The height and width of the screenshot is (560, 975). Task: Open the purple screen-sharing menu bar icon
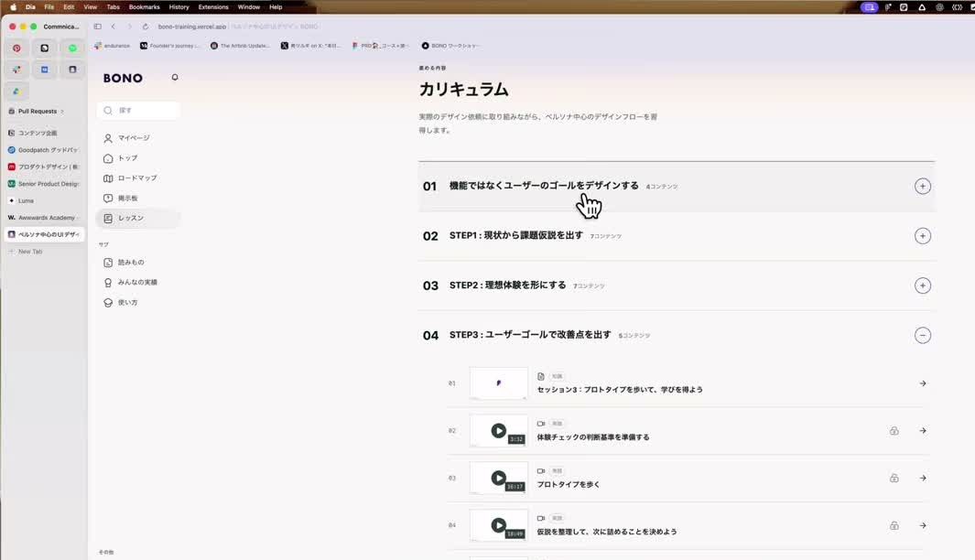870,7
